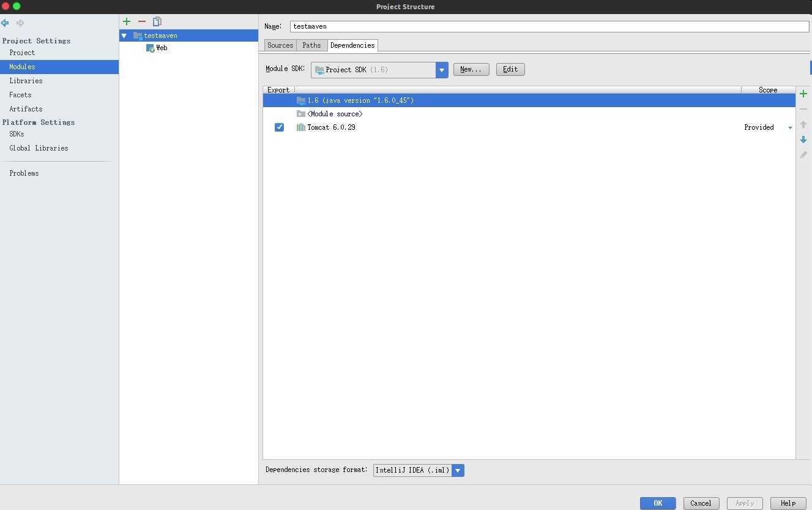Click the Edit SDK button
812x510 pixels.
coord(510,70)
